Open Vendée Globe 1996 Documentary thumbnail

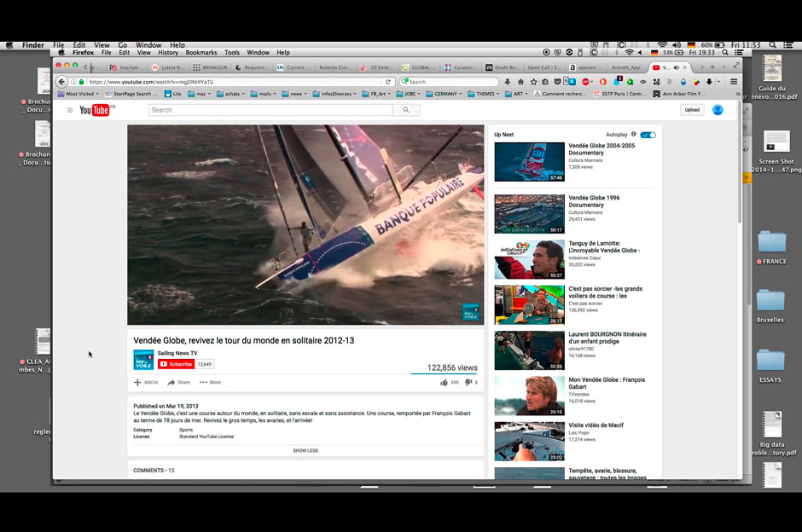(x=529, y=213)
